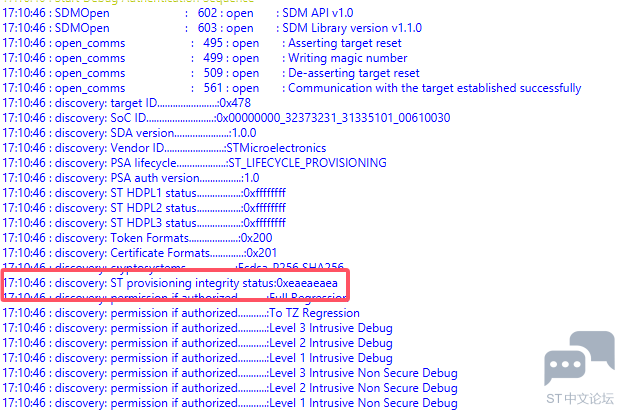Select 'ST provisioning integrity status' 0xeaeaeaea line
The width and height of the screenshot is (623, 414).
coord(170,283)
